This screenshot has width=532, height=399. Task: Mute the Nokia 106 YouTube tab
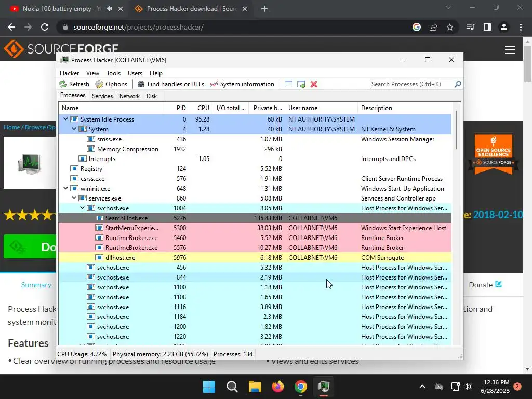pyautogui.click(x=109, y=9)
